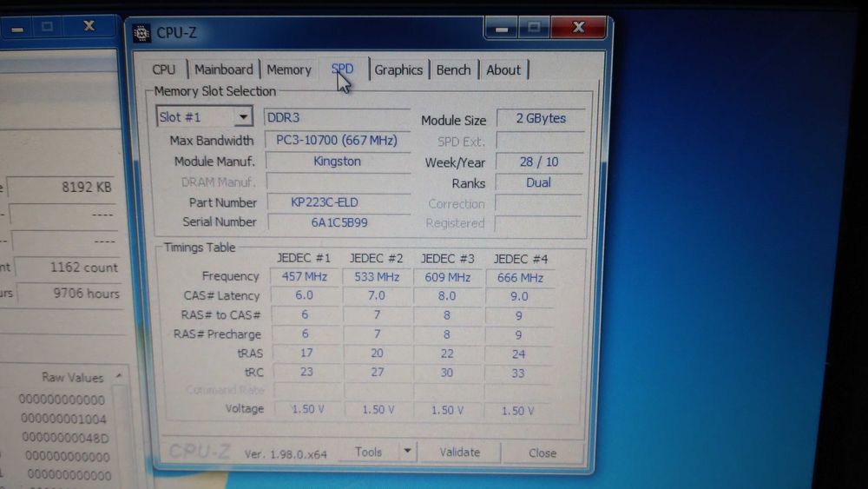Click the Week/Year value 28 / 10
The height and width of the screenshot is (489, 868).
pos(539,162)
